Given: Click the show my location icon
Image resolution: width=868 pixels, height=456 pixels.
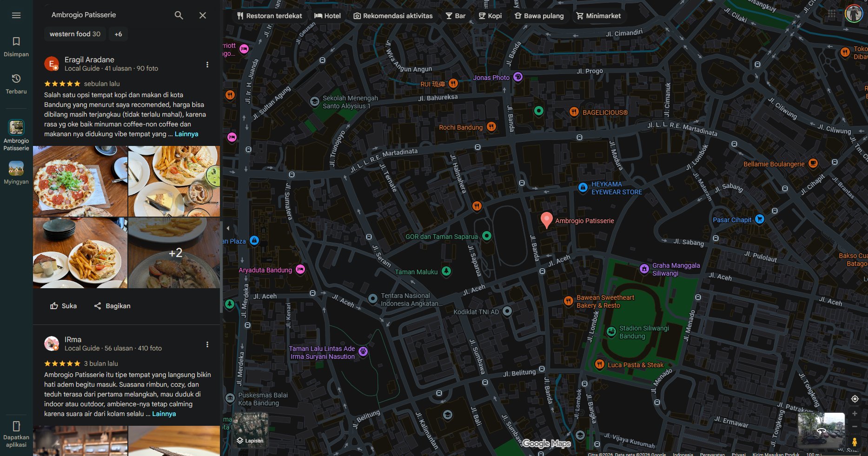Looking at the screenshot, I should (x=855, y=399).
